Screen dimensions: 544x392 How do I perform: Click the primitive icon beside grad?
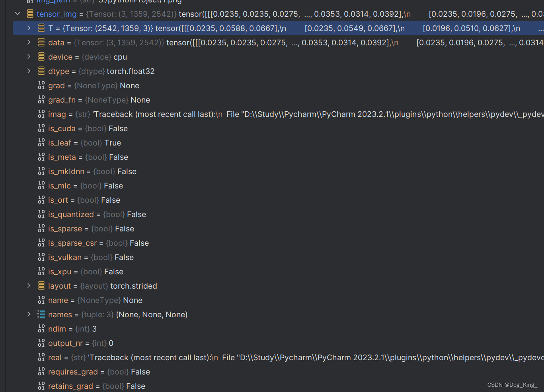(41, 85)
